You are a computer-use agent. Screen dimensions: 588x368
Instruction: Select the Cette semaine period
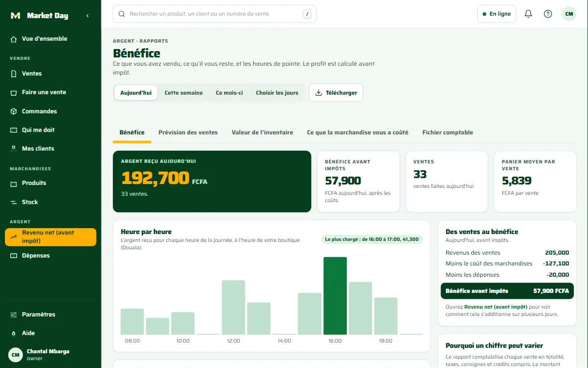click(184, 93)
